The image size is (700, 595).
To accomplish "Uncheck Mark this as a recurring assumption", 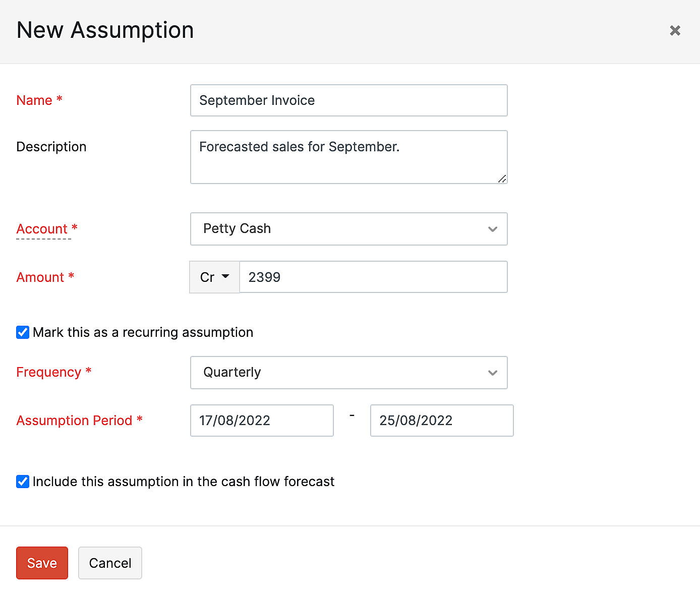I will [23, 332].
